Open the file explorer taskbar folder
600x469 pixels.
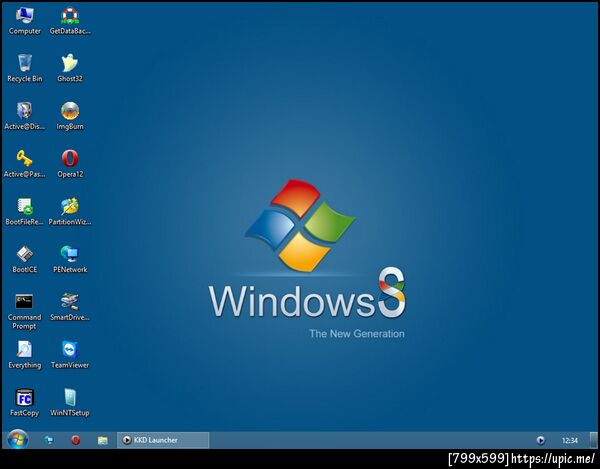click(x=103, y=440)
